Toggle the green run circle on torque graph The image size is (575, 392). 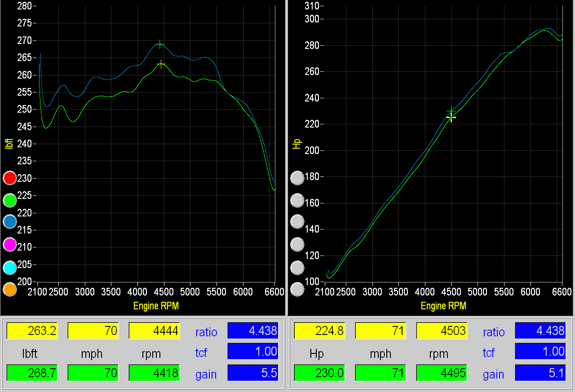coord(10,200)
